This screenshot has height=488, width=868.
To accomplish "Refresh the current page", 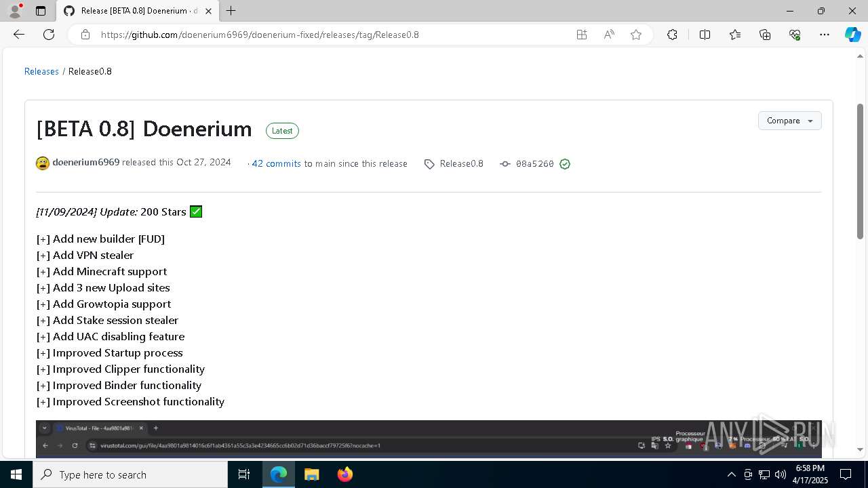I will pos(49,35).
